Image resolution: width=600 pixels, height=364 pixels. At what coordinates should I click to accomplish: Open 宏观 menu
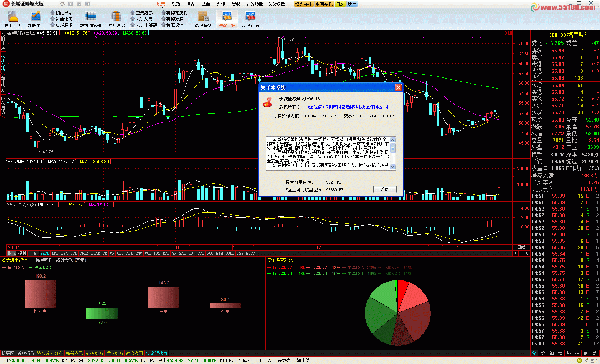(236, 4)
